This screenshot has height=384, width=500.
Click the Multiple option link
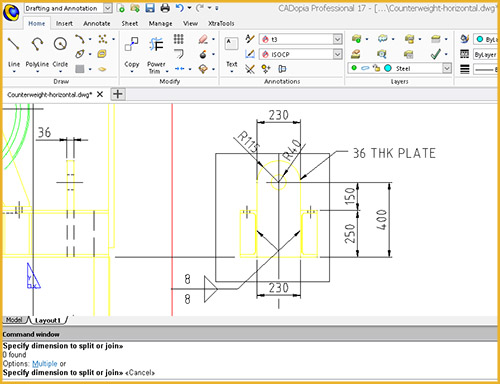coord(45,364)
